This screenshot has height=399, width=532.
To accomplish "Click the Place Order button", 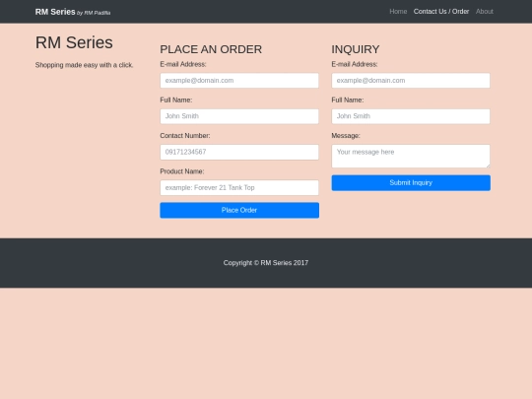I will [239, 210].
